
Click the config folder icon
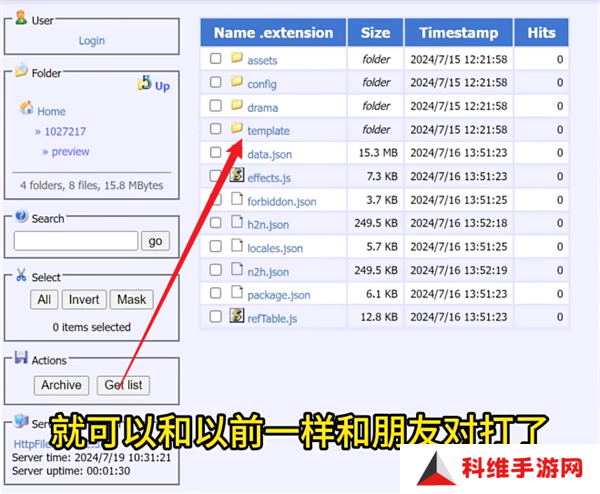click(x=237, y=81)
